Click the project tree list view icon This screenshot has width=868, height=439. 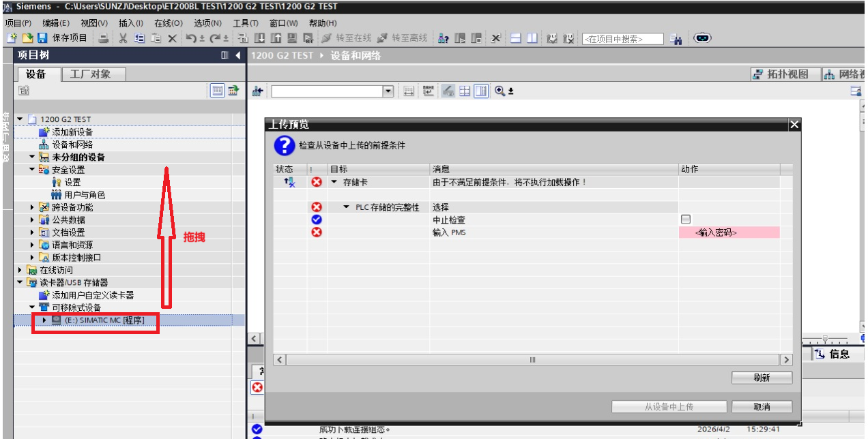pos(217,90)
